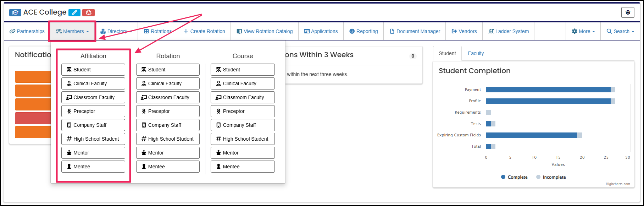Select High School Student under Course
644x206 pixels.
[x=243, y=139]
